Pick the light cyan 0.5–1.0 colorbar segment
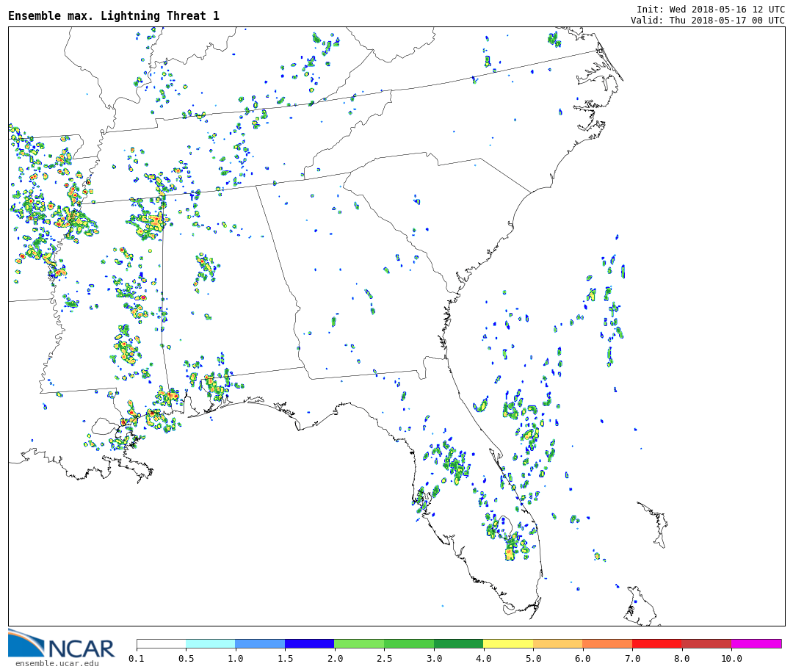The image size is (793, 672). (210, 644)
